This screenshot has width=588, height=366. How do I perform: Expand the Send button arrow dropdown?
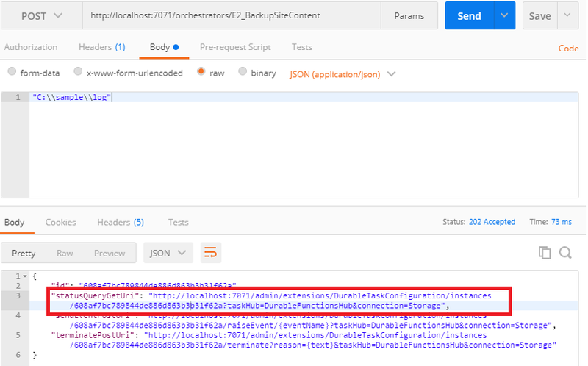[x=504, y=15]
